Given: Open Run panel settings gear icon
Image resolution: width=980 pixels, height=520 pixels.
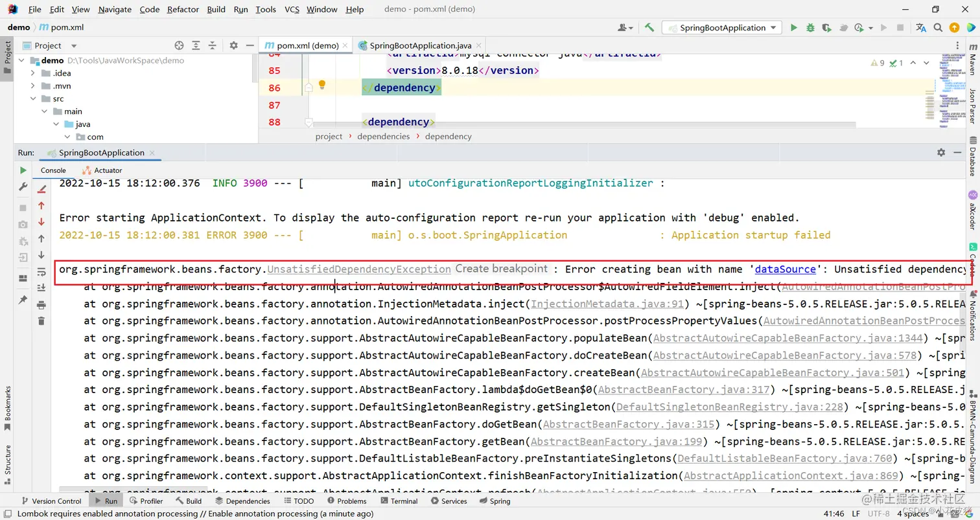Looking at the screenshot, I should pos(941,152).
